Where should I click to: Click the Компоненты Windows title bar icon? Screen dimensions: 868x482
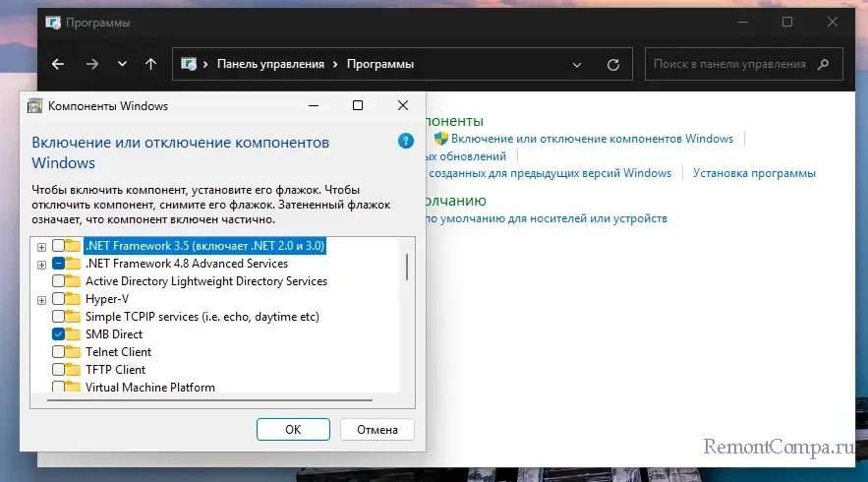34,106
